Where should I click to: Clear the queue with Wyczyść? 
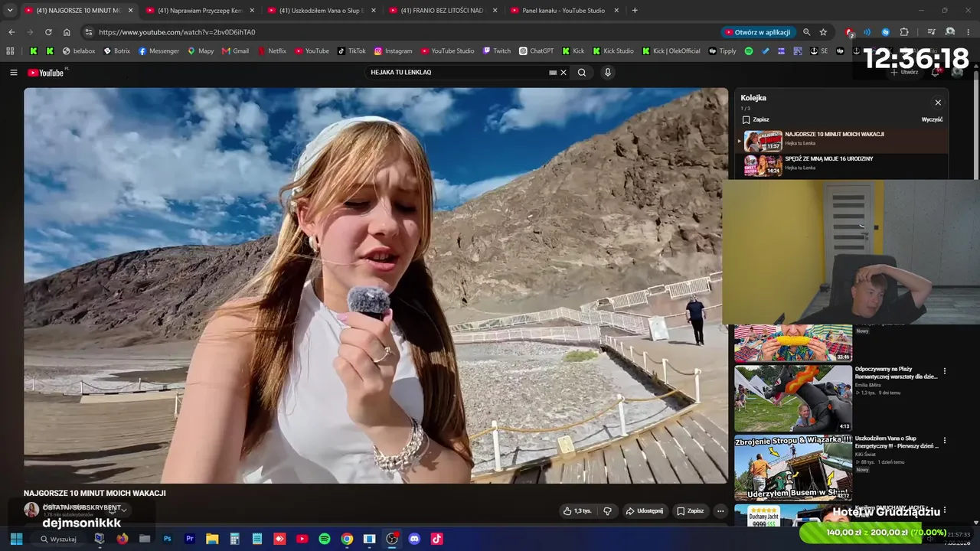pyautogui.click(x=932, y=119)
